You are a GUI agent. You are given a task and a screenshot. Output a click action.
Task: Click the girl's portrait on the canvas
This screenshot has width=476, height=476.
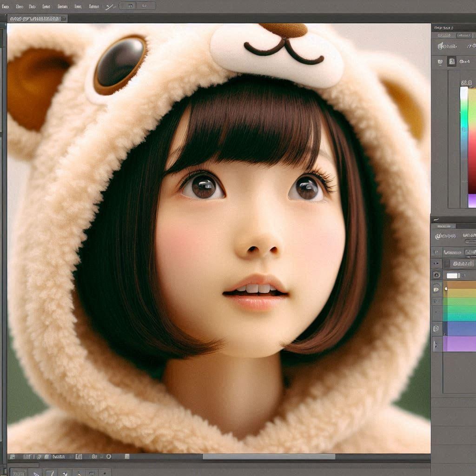[x=218, y=238]
